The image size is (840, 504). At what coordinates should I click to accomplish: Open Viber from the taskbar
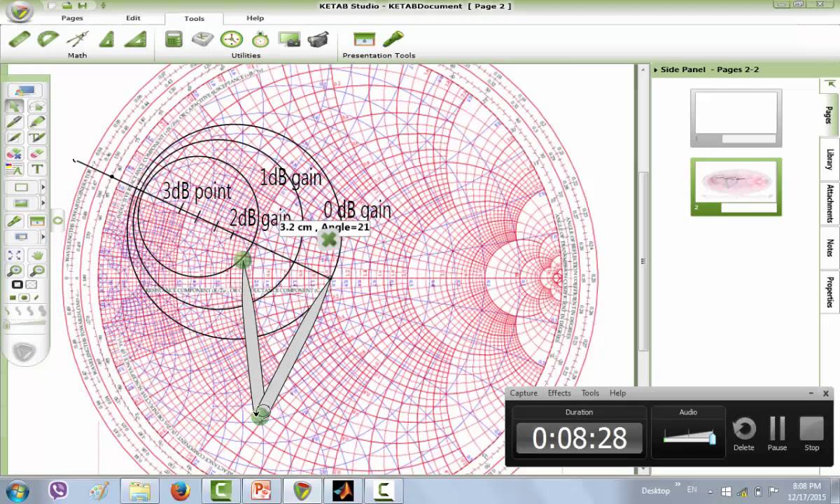click(59, 490)
